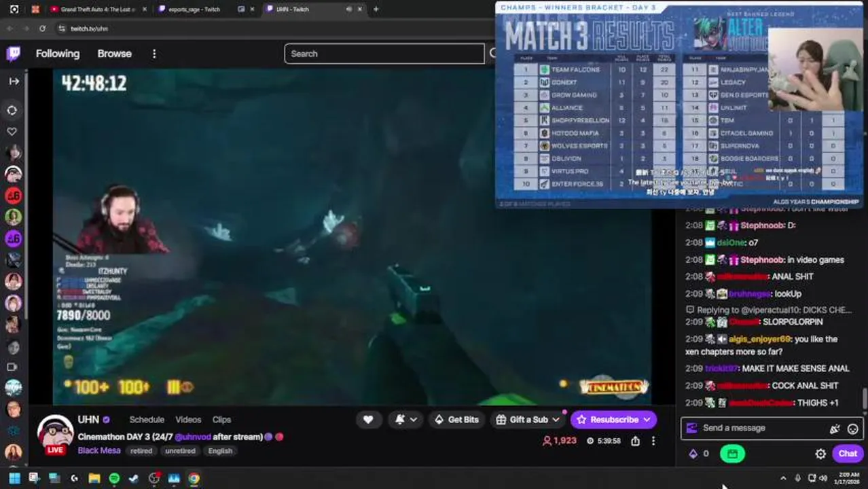Image resolution: width=868 pixels, height=489 pixels.
Task: Click into the Twitch Search field
Action: pos(384,54)
